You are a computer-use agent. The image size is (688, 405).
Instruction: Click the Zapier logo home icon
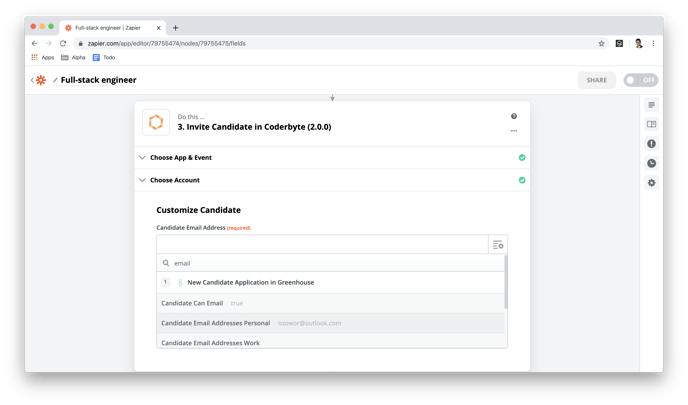[41, 80]
